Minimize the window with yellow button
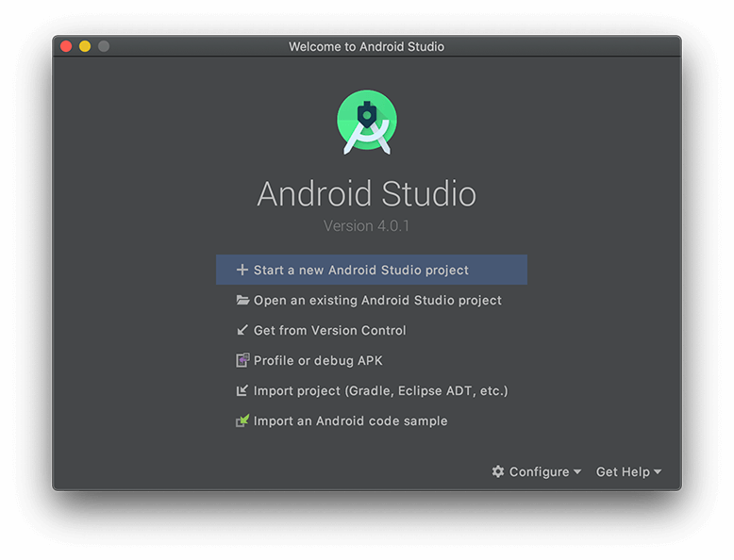 point(85,46)
